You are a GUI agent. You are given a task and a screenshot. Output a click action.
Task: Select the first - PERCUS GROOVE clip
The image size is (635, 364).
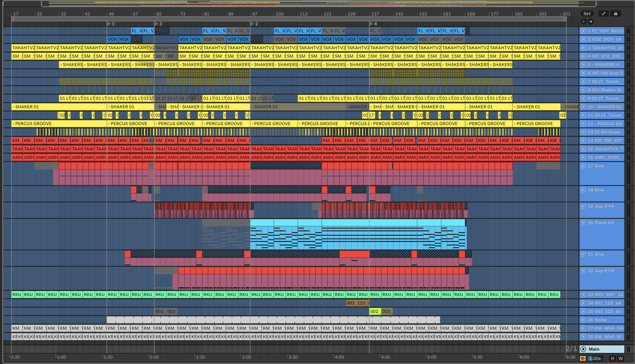pos(59,124)
